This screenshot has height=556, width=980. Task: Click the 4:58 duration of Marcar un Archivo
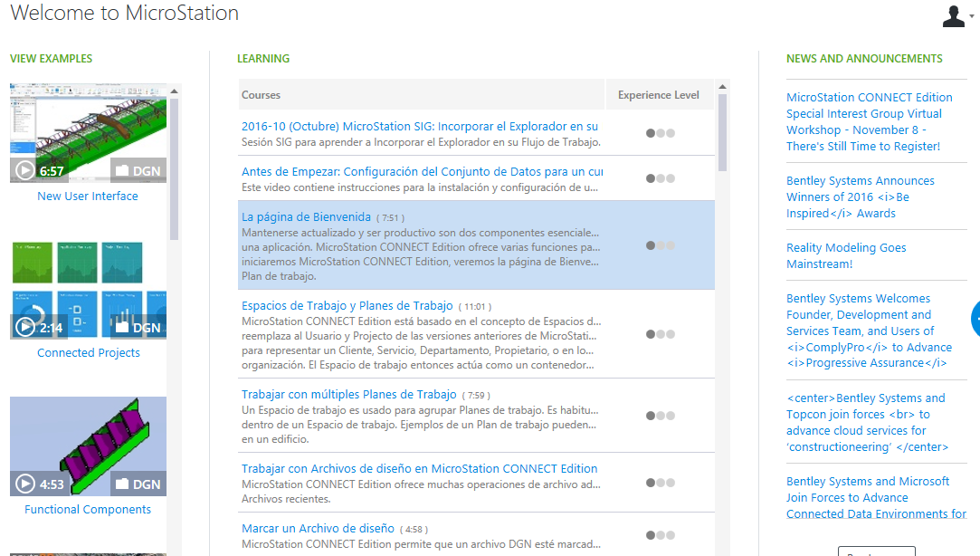pos(414,530)
